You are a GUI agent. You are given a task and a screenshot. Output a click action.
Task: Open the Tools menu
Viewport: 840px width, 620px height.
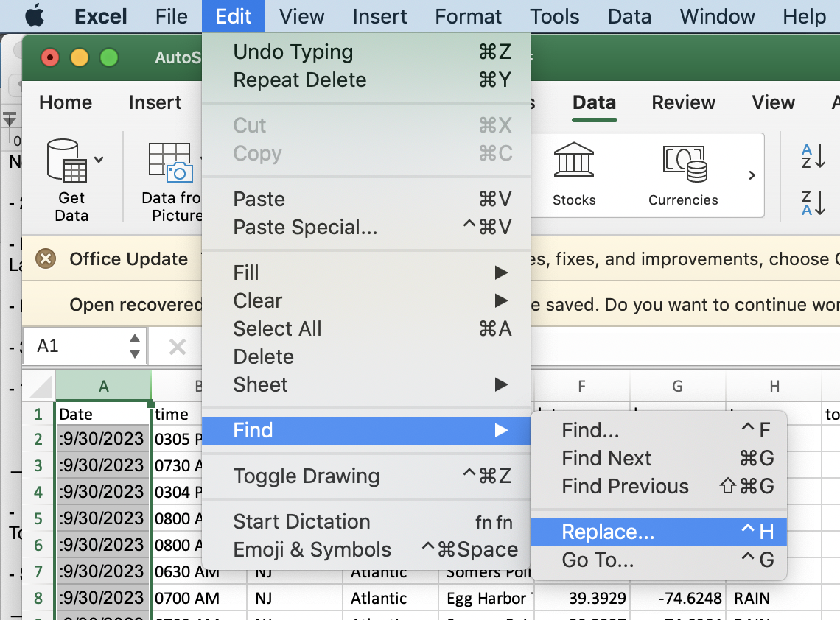554,16
